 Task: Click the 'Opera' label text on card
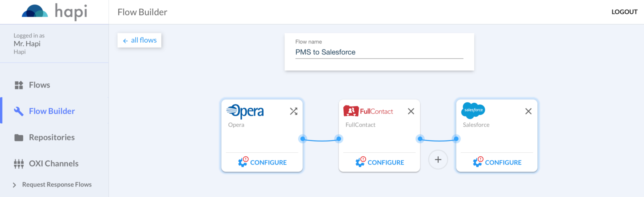point(236,125)
